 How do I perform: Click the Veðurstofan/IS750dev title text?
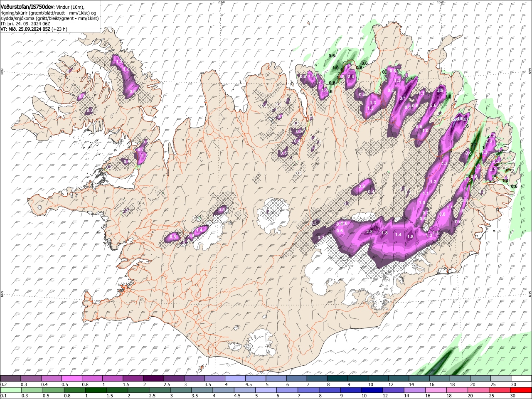click(27, 7)
